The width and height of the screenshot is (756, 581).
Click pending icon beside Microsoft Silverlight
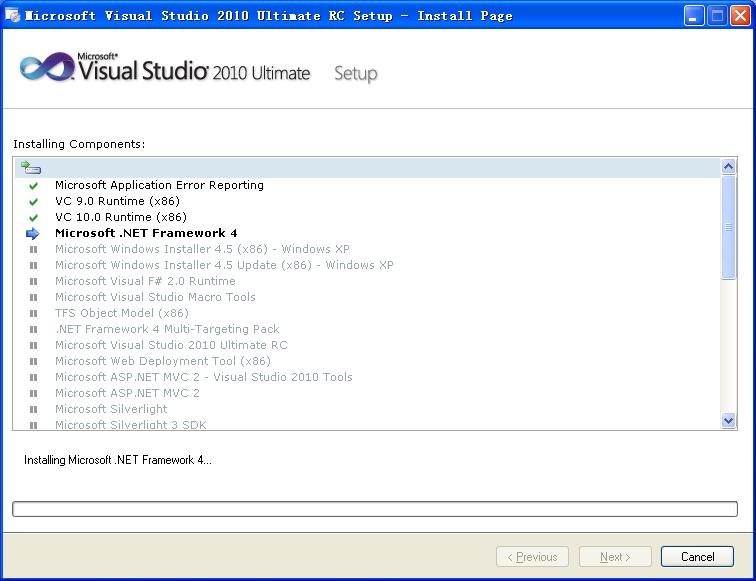pos(33,409)
